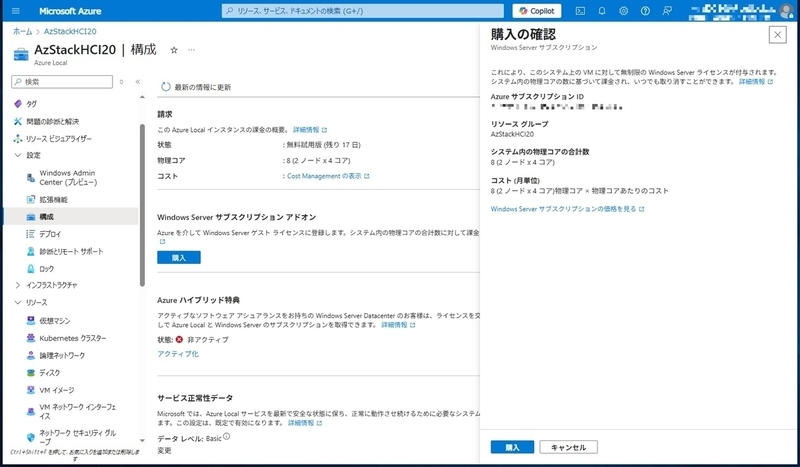The height and width of the screenshot is (467, 800).
Task: Open ネットワーク セキュリティ グループ item
Action: [x=77, y=437]
